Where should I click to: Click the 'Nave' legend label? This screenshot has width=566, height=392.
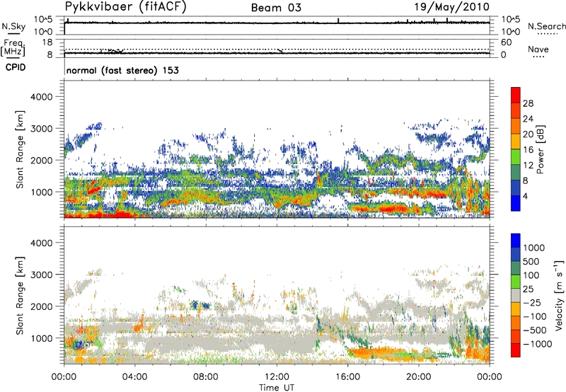pos(538,50)
